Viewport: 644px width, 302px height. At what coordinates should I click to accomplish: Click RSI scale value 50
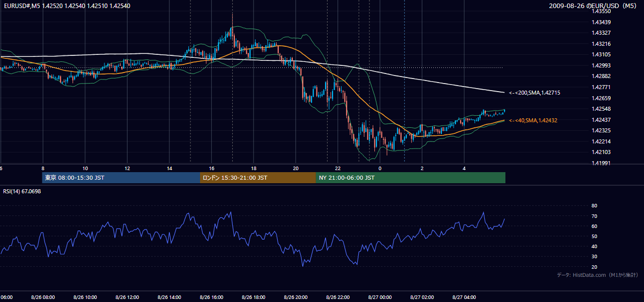pos(594,236)
